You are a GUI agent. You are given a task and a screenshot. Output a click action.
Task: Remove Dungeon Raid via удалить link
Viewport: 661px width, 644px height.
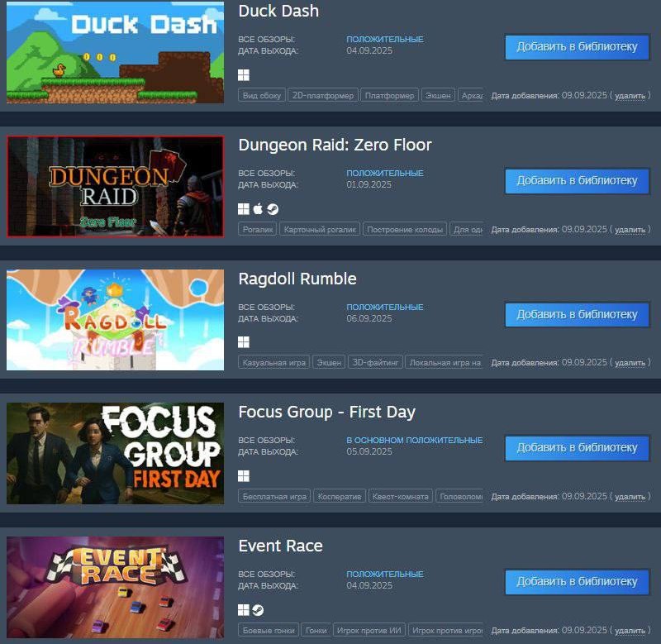[x=630, y=230]
